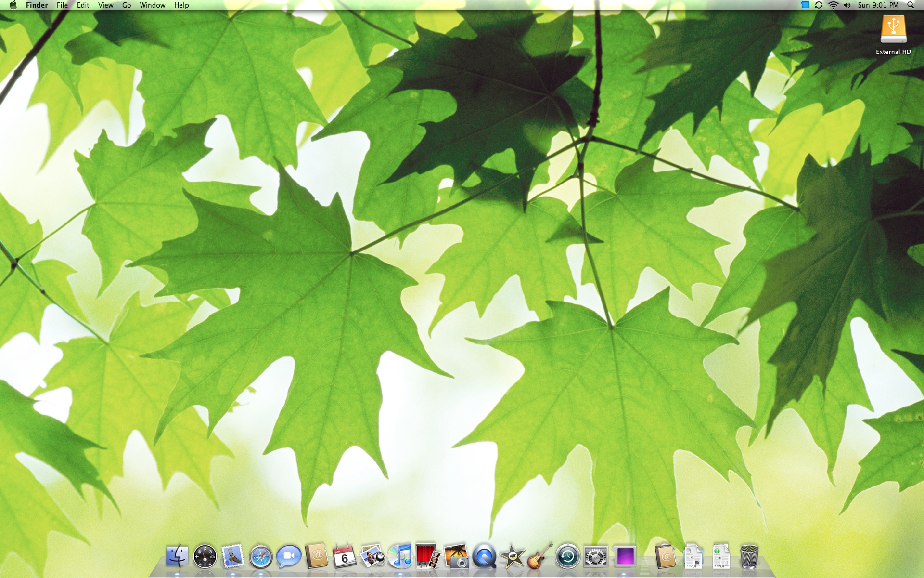Click the Wi-Fi status icon
The image size is (924, 578).
[833, 5]
